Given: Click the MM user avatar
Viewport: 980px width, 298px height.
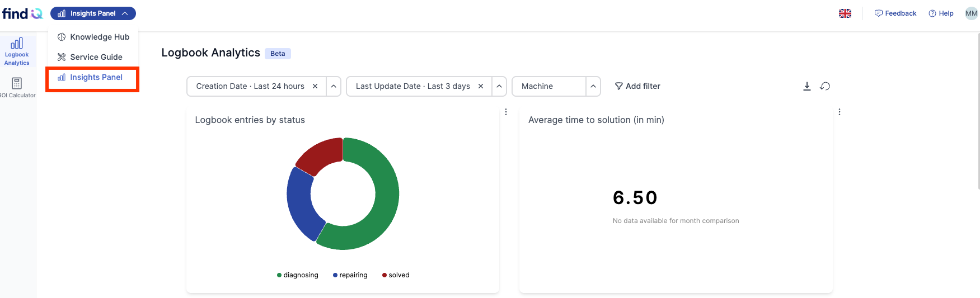Looking at the screenshot, I should point(971,13).
